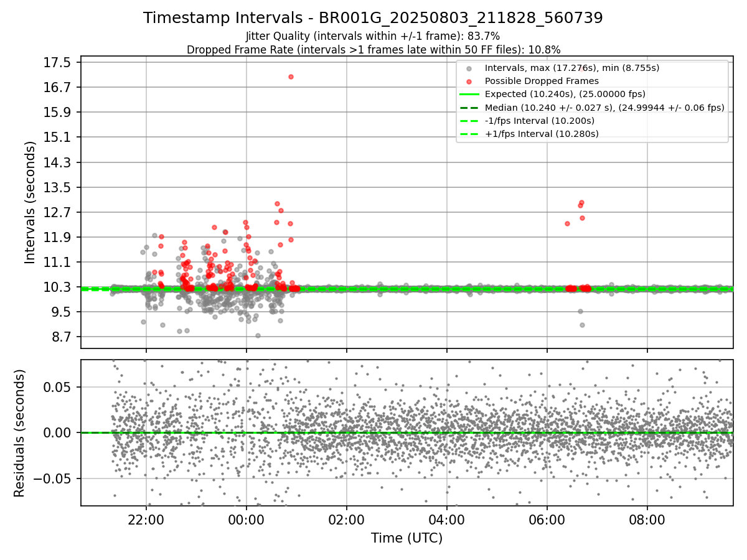Click the 15.9 y-axis tick label
The width and height of the screenshot is (747, 560).
(x=59, y=112)
